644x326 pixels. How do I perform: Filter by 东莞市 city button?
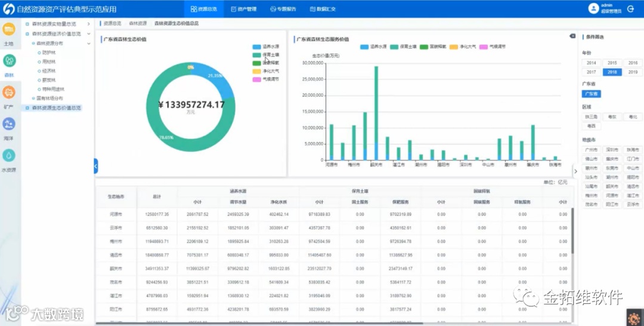click(612, 168)
